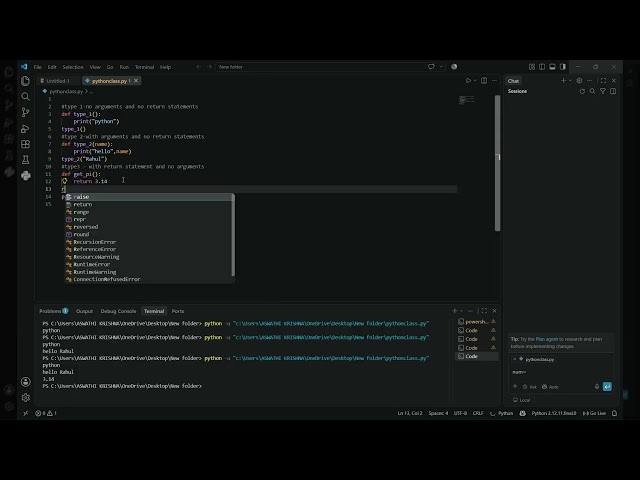Open the File menu
Viewport: 640px width, 480px height.
pos(38,67)
